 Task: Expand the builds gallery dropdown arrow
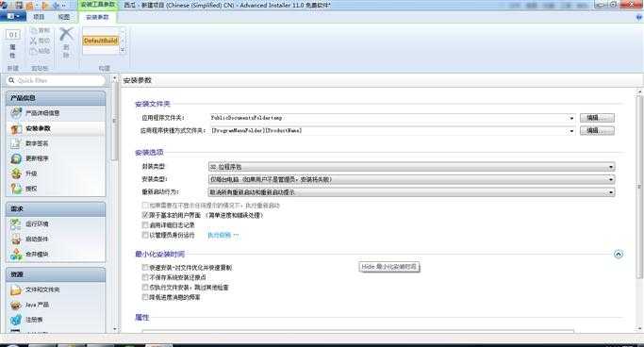coord(122,50)
